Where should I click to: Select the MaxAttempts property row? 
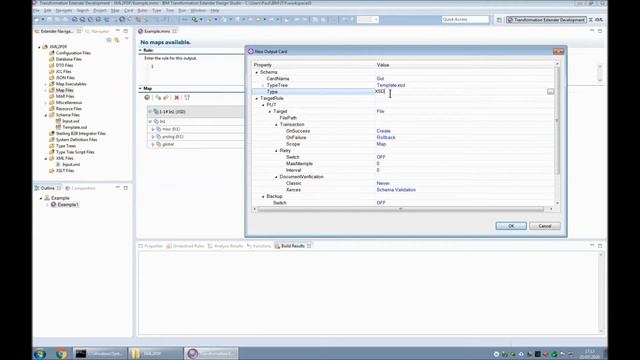299,163
